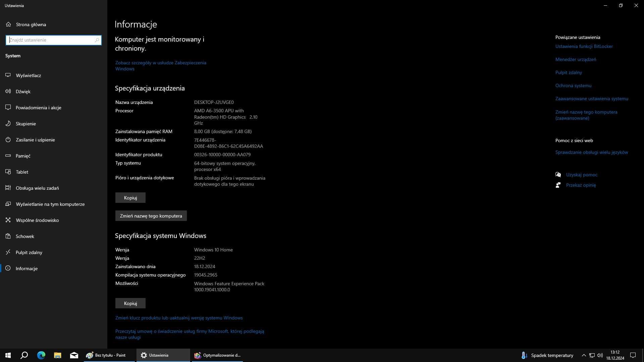Click OS build value 19045.2965
The height and width of the screenshot is (362, 644).
click(x=206, y=275)
